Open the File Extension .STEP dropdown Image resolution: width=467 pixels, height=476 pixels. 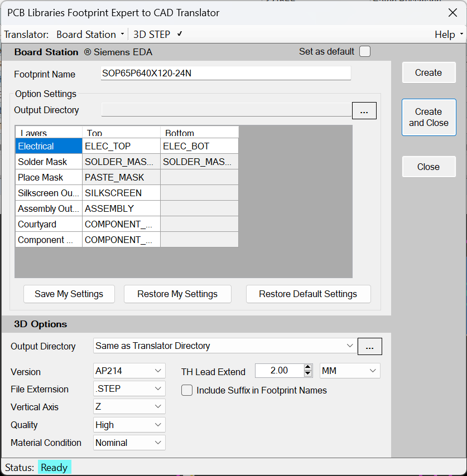pos(129,388)
